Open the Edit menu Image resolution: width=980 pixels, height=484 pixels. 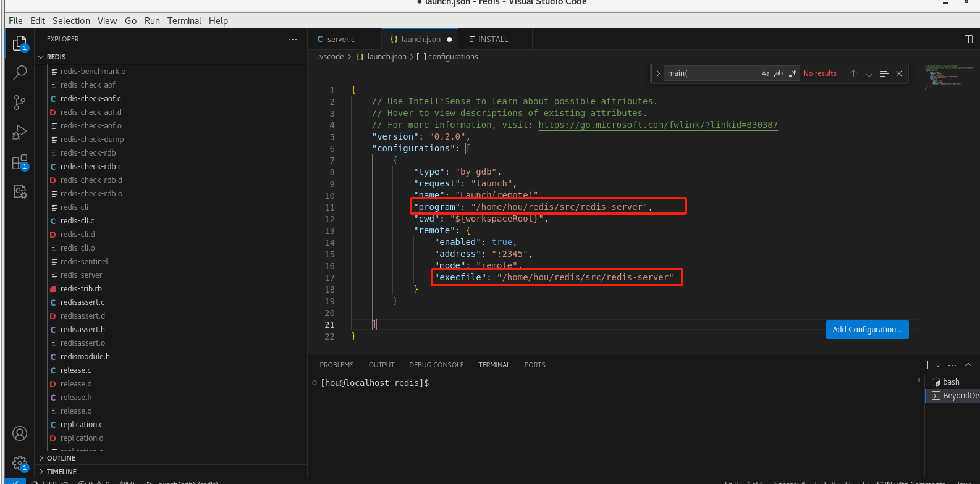pos(38,21)
